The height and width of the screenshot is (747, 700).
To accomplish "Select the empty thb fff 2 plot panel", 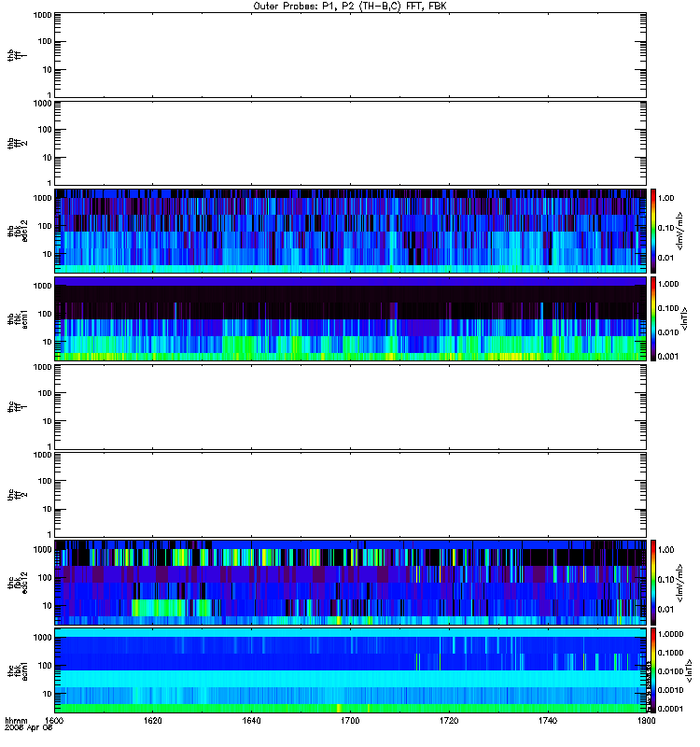I will [351, 143].
